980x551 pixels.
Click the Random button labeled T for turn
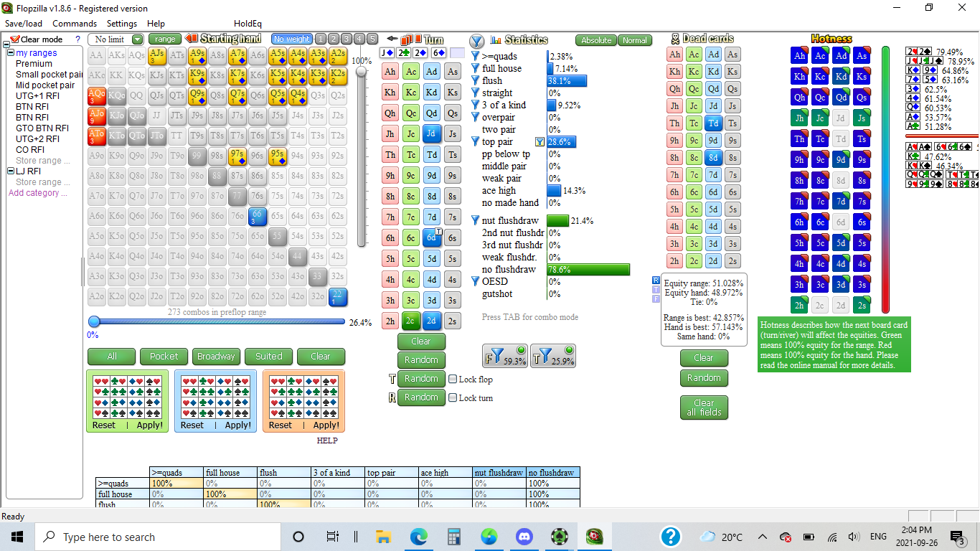[x=421, y=379]
